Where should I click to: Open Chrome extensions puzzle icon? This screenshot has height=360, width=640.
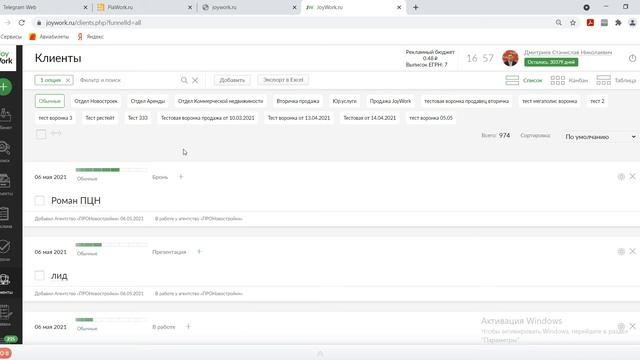tap(618, 22)
